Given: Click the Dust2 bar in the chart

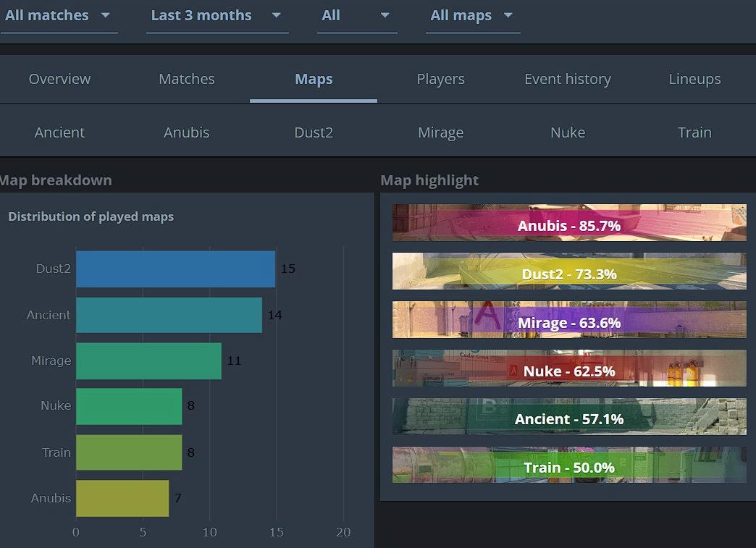Looking at the screenshot, I should click(x=175, y=269).
